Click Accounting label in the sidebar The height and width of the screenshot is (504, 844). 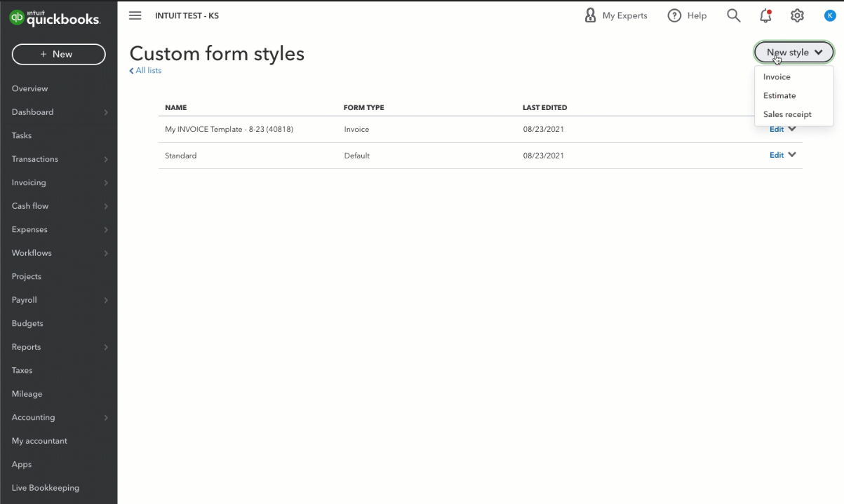(33, 417)
